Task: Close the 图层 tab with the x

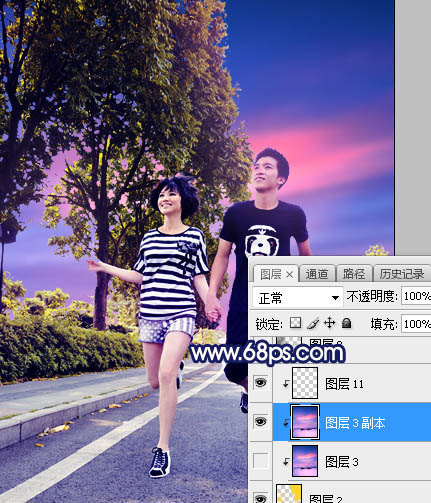Action: tap(289, 275)
